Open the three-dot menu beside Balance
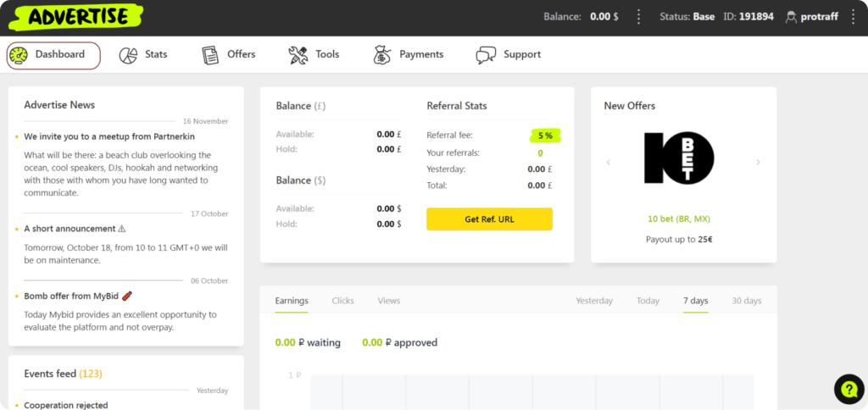Screen dimensions: 868x410 [639, 16]
